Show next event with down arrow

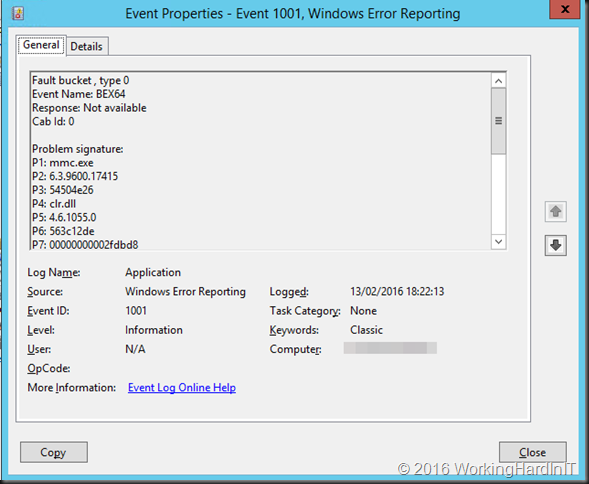(556, 245)
